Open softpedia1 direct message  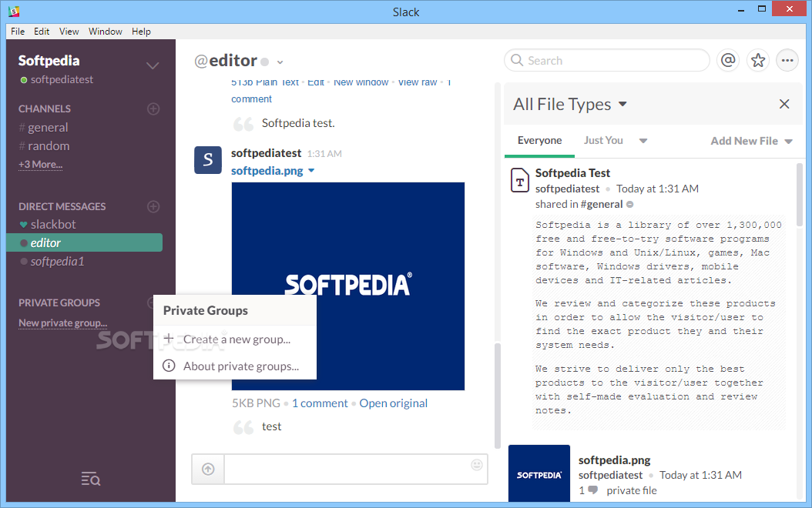(x=52, y=262)
